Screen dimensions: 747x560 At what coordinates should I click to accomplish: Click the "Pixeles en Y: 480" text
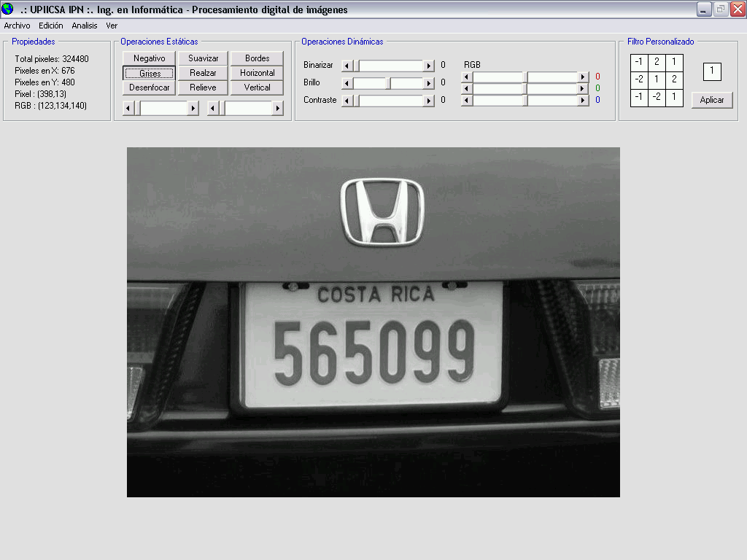coord(44,82)
